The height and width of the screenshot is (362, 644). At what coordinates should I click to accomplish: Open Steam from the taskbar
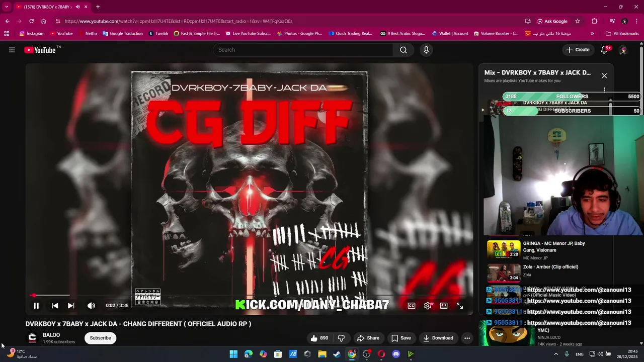click(337, 354)
